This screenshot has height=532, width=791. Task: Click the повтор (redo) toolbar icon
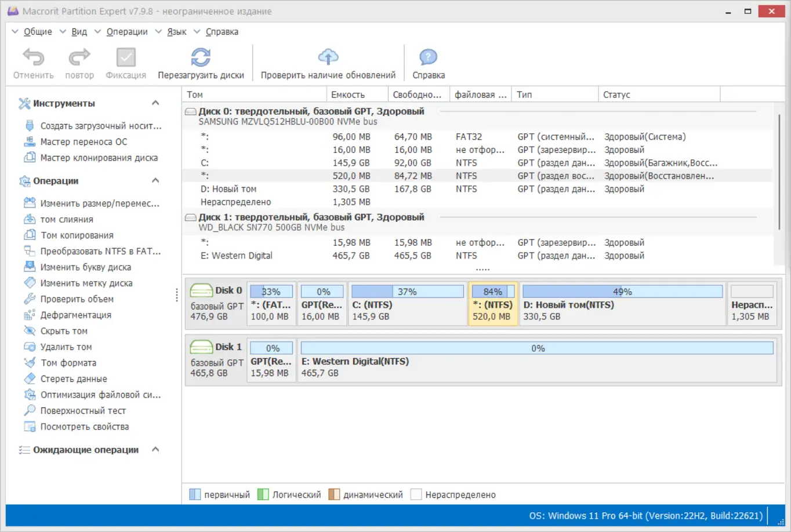tap(79, 62)
